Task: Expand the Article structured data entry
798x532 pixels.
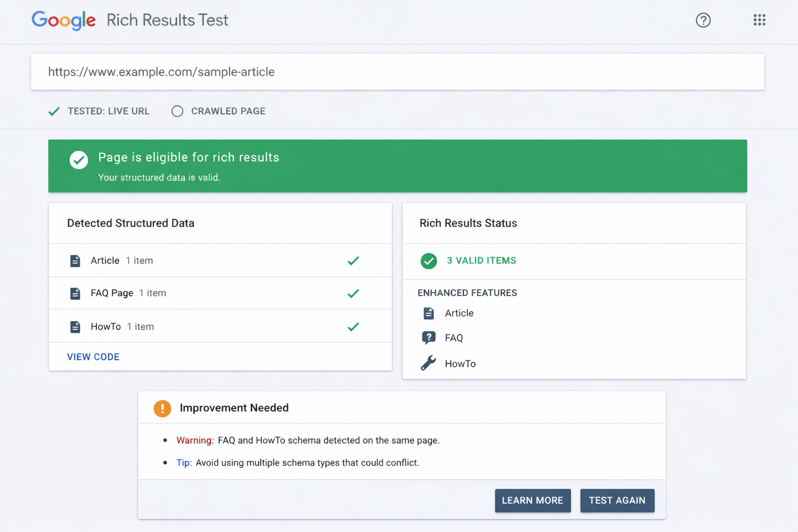Action: click(x=105, y=260)
